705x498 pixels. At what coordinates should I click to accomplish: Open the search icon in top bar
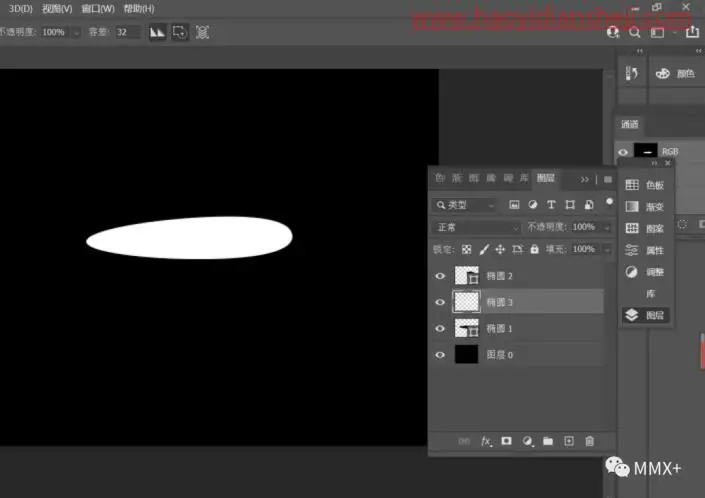[x=634, y=32]
